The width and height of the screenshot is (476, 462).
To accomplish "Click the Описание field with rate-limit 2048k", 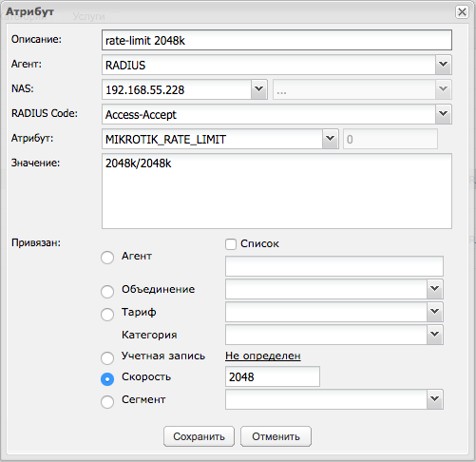I will pyautogui.click(x=276, y=40).
